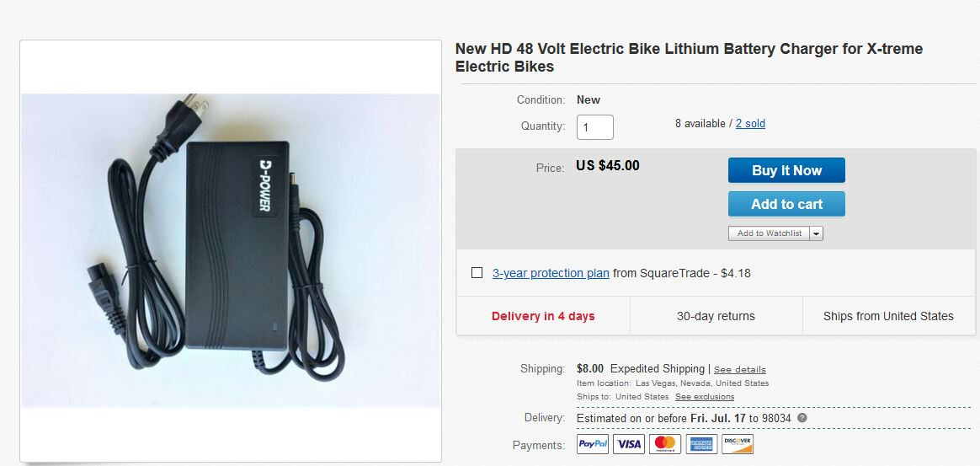Click the Delivery in 4 days section

click(x=543, y=317)
